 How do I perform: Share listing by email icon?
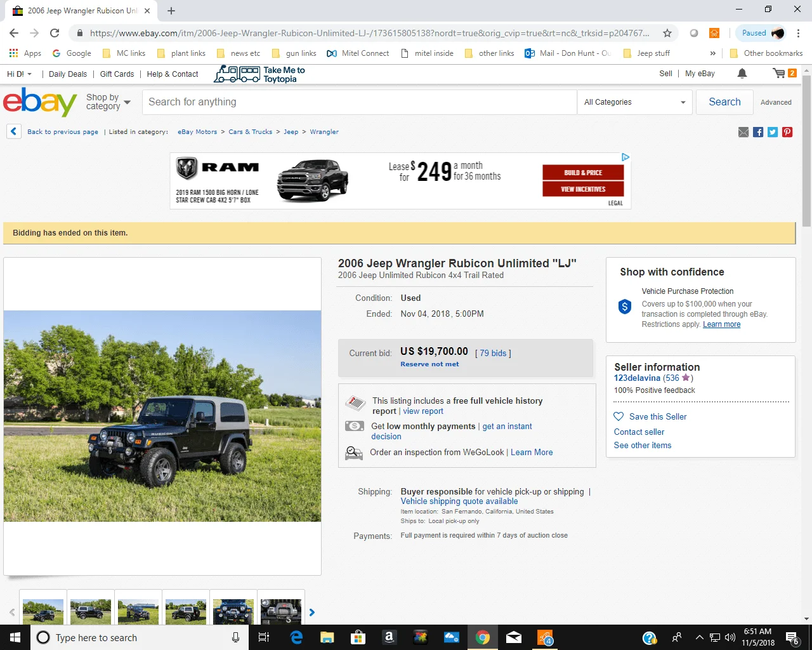click(x=743, y=132)
